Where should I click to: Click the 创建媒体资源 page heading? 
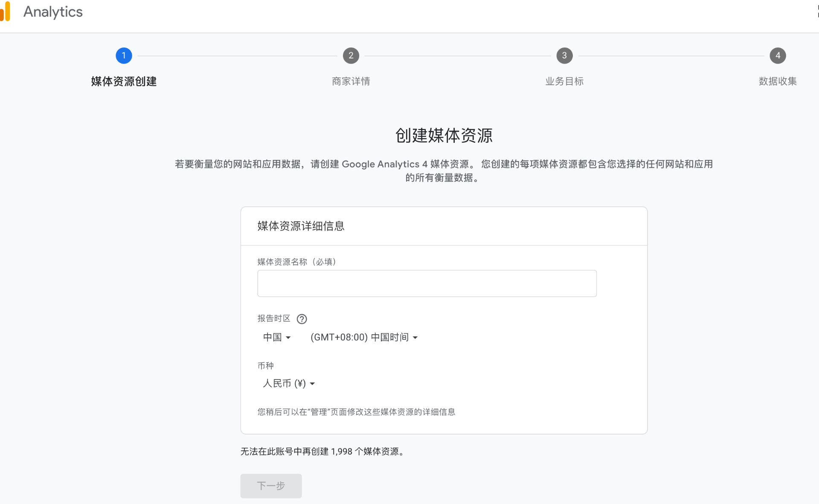[444, 136]
